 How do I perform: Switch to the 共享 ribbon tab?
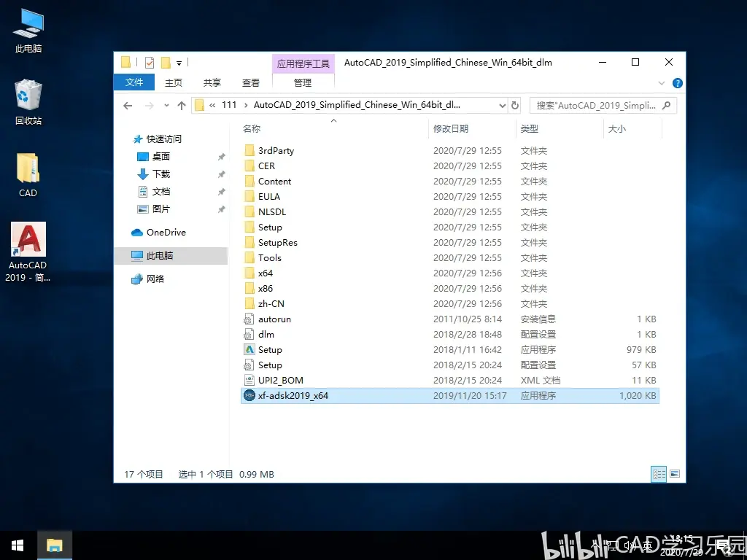pos(212,82)
